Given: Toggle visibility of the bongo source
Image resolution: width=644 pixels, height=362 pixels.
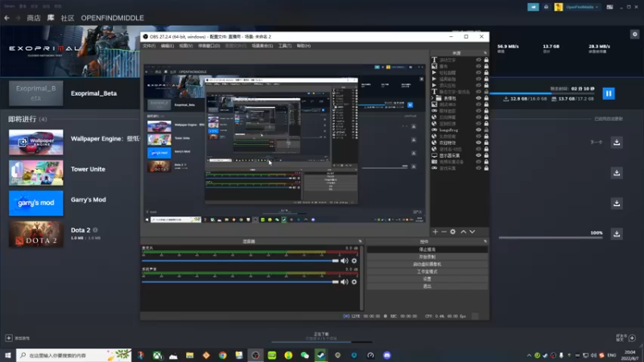Looking at the screenshot, I should tap(478, 130).
